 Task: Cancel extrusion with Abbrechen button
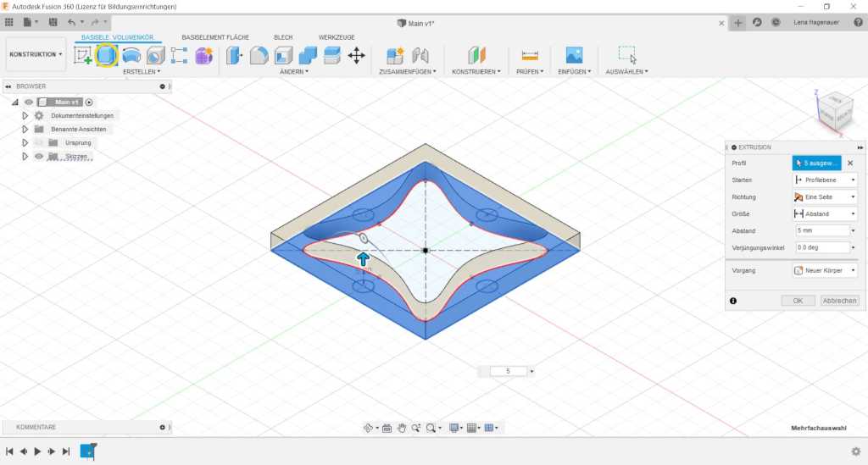839,301
